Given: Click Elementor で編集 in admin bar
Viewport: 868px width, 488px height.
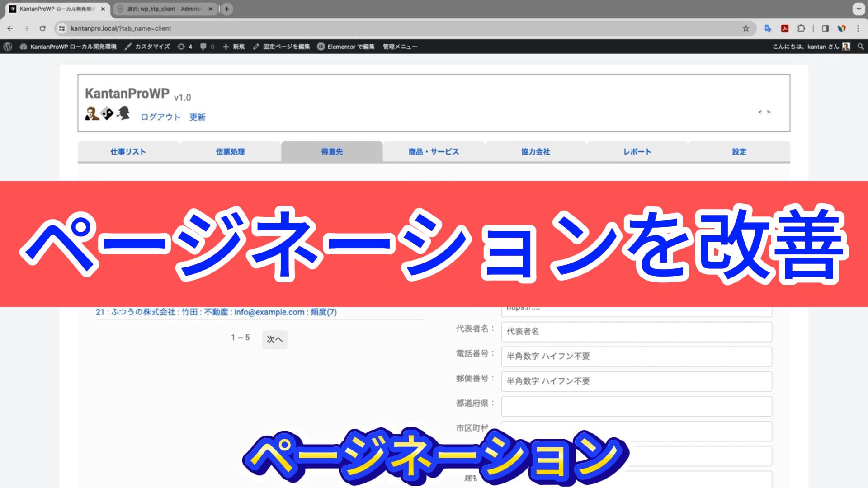Looking at the screenshot, I should (x=346, y=47).
